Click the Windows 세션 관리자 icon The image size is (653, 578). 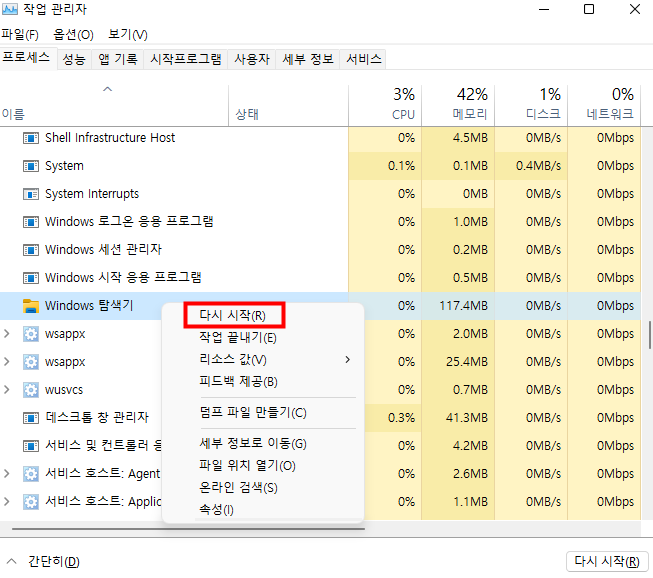tap(31, 249)
